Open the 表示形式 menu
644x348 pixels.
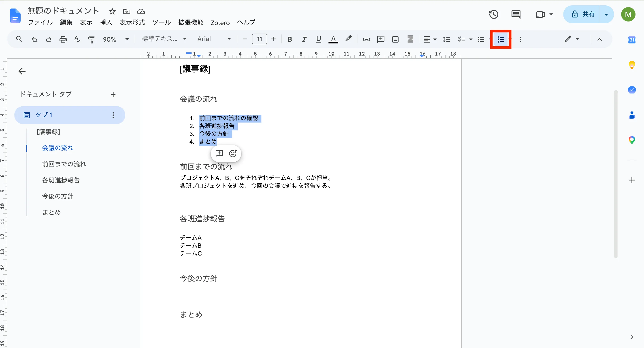pos(132,22)
